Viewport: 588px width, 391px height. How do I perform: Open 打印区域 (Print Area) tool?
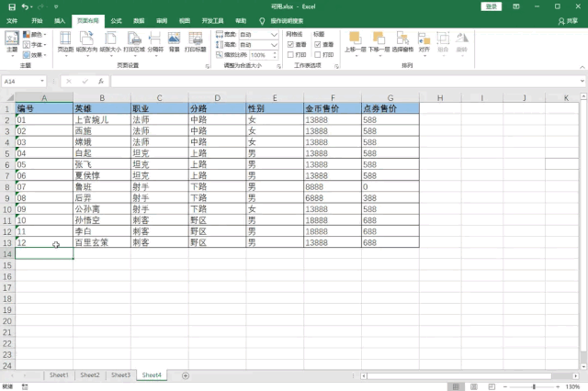(x=134, y=42)
